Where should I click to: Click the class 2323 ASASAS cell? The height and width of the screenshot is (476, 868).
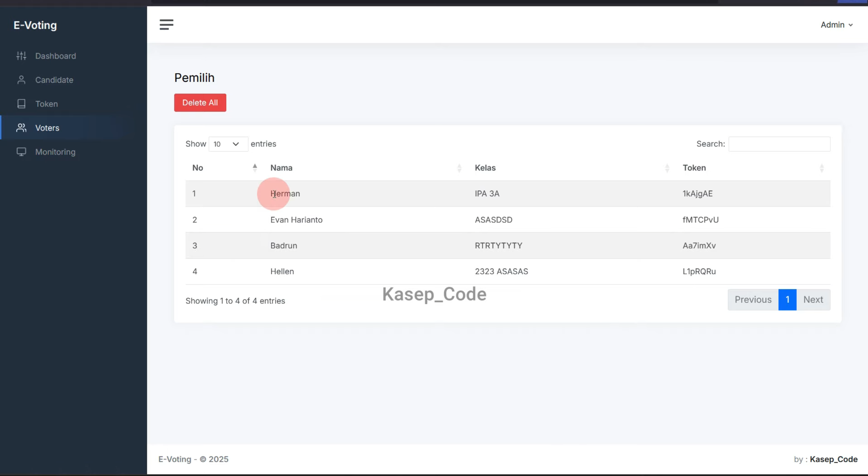point(501,271)
